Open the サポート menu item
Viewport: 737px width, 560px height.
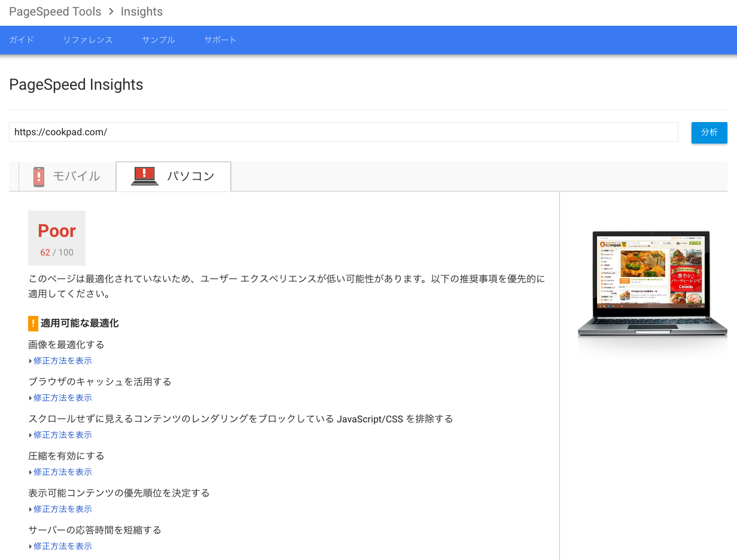(x=221, y=40)
